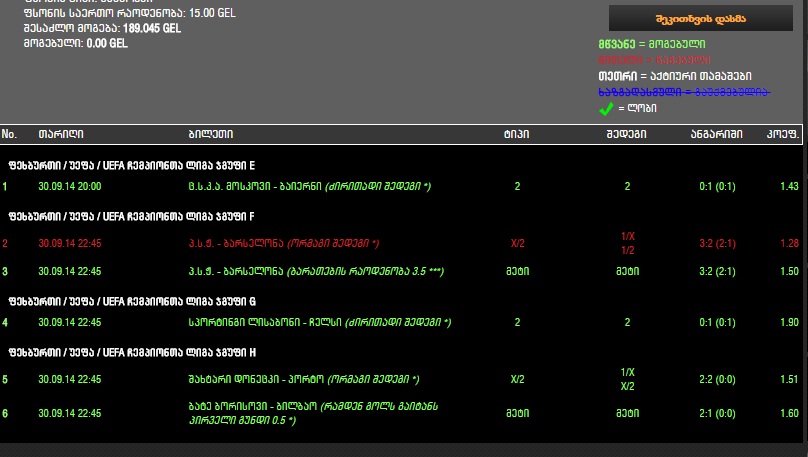Click the red 1.28 odds value
The height and width of the screenshot is (457, 808).
(789, 243)
